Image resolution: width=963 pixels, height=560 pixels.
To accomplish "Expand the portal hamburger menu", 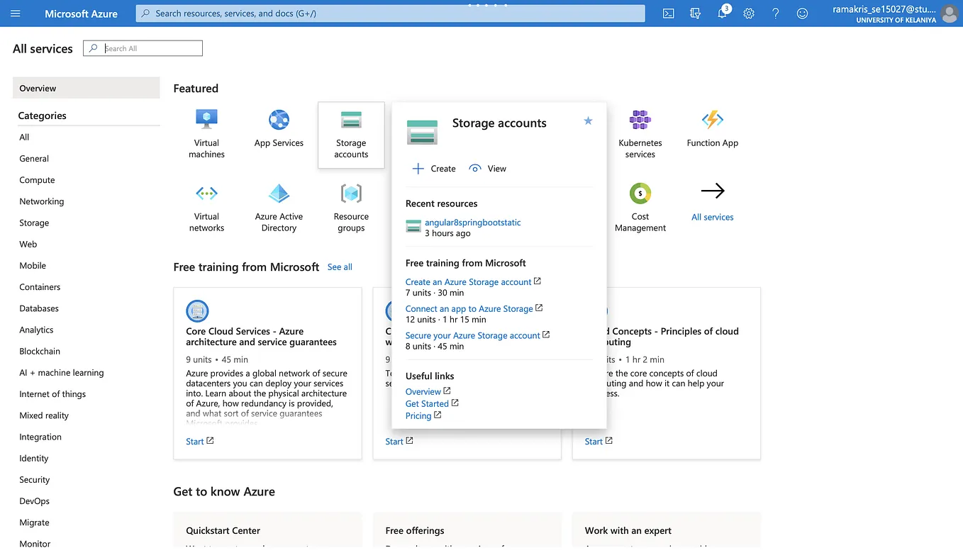I will coord(15,13).
